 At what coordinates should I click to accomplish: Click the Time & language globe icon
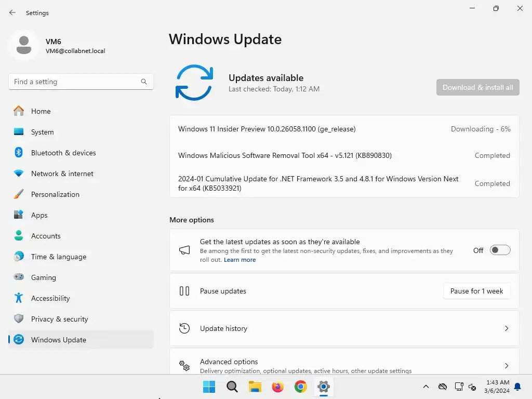click(19, 256)
